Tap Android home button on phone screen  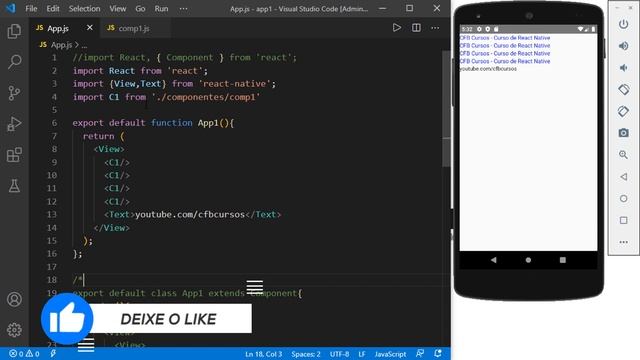pos(528,260)
